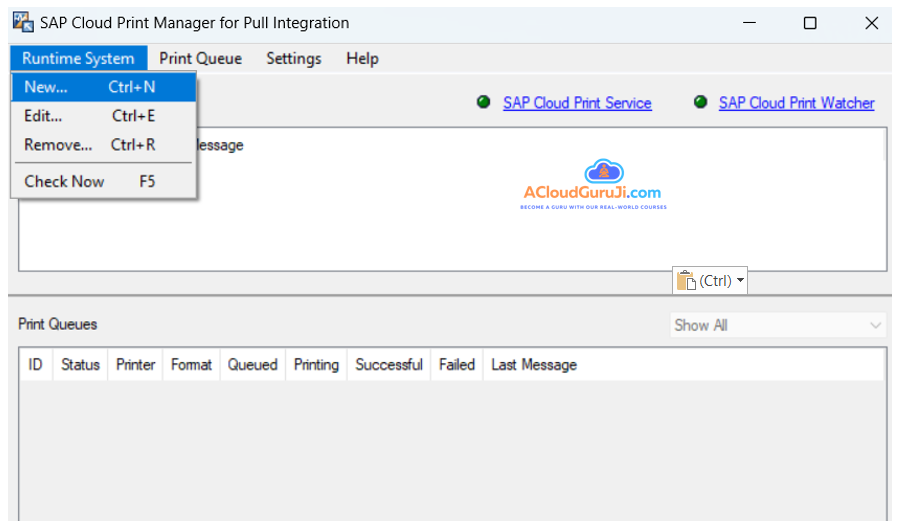The height and width of the screenshot is (529, 905).
Task: Sort print queues by Status column header
Action: pyautogui.click(x=80, y=365)
